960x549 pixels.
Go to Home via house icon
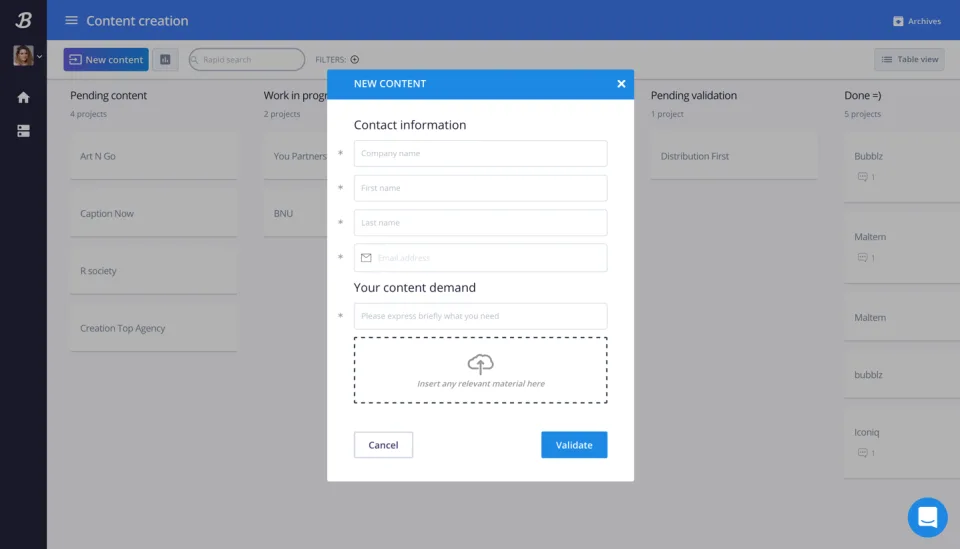[23, 97]
